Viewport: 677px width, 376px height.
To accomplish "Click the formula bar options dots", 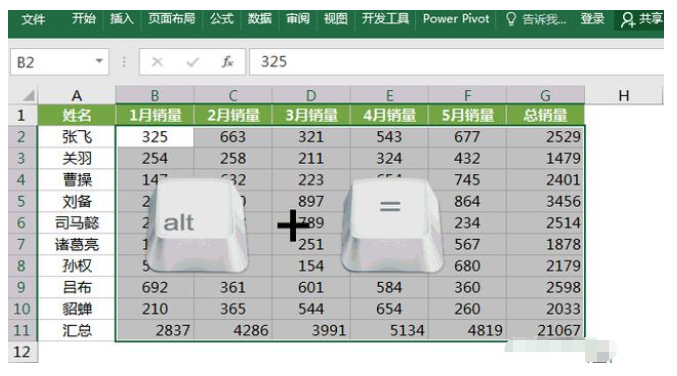I will click(x=124, y=62).
